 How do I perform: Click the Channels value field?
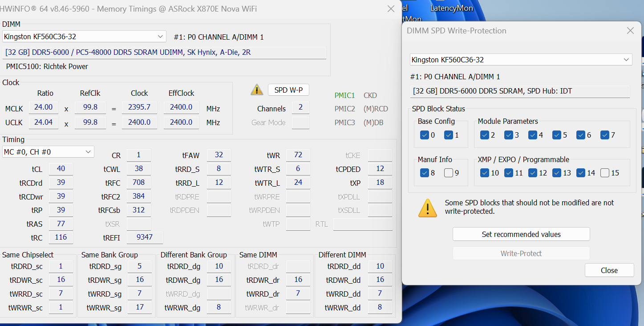tap(301, 108)
